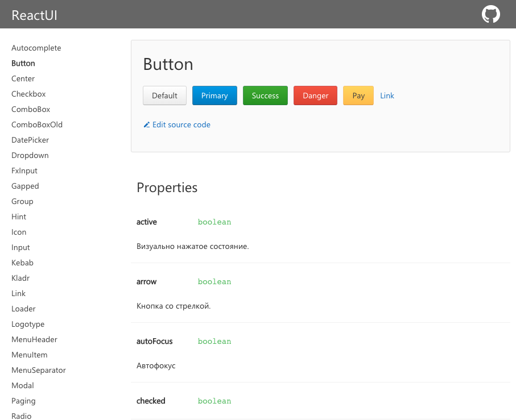516x420 pixels.
Task: Click the boolean type next to active
Action: [x=214, y=222]
